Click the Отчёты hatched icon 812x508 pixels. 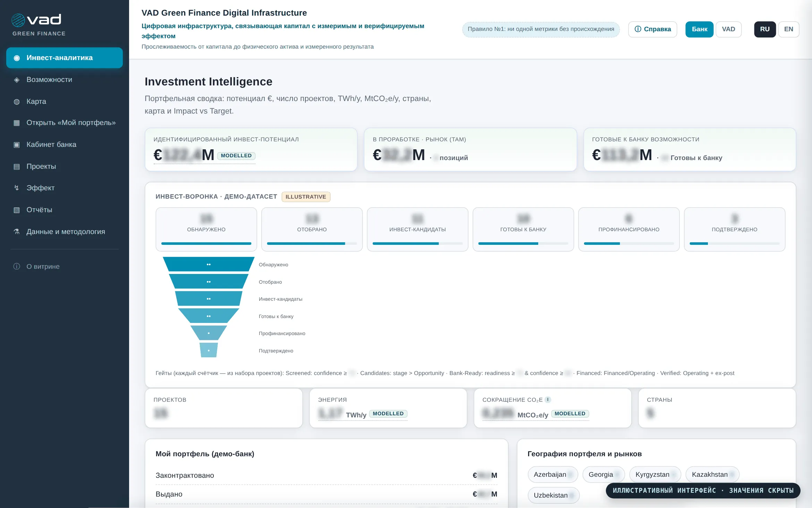click(17, 210)
